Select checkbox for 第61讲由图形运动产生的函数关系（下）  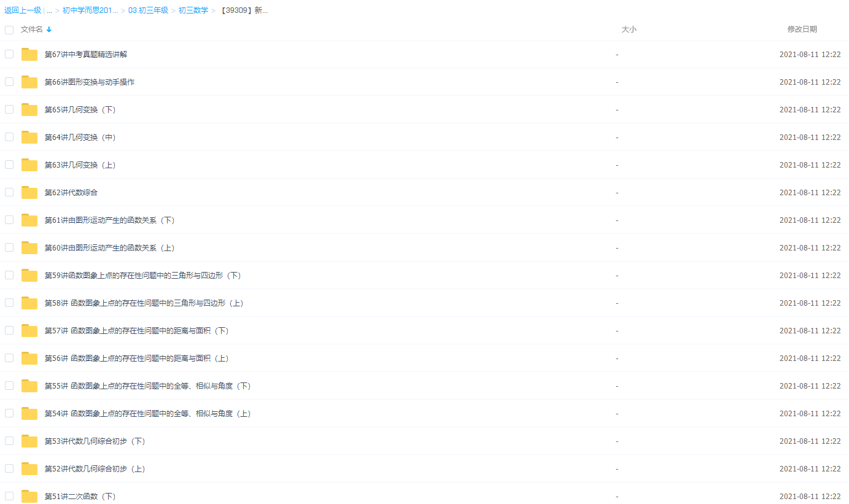9,220
